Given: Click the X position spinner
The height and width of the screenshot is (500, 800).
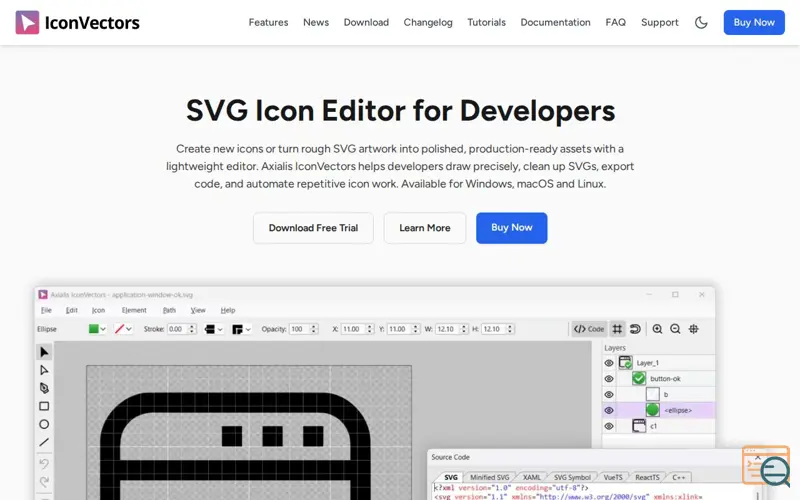Looking at the screenshot, I should point(370,329).
